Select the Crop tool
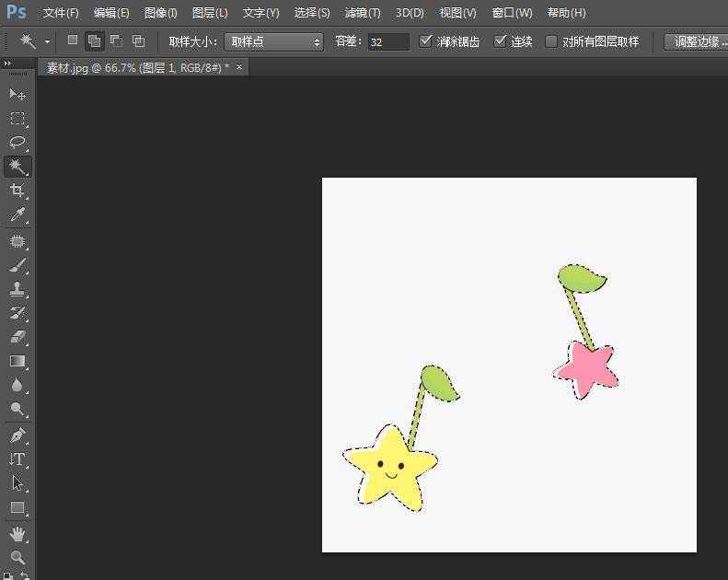728x580 pixels. [17, 191]
